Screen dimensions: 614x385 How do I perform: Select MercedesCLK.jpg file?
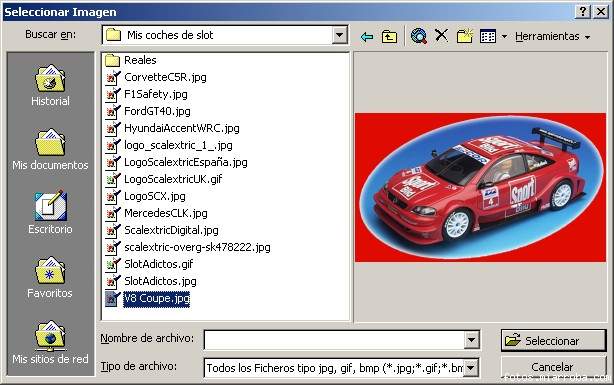(x=166, y=213)
